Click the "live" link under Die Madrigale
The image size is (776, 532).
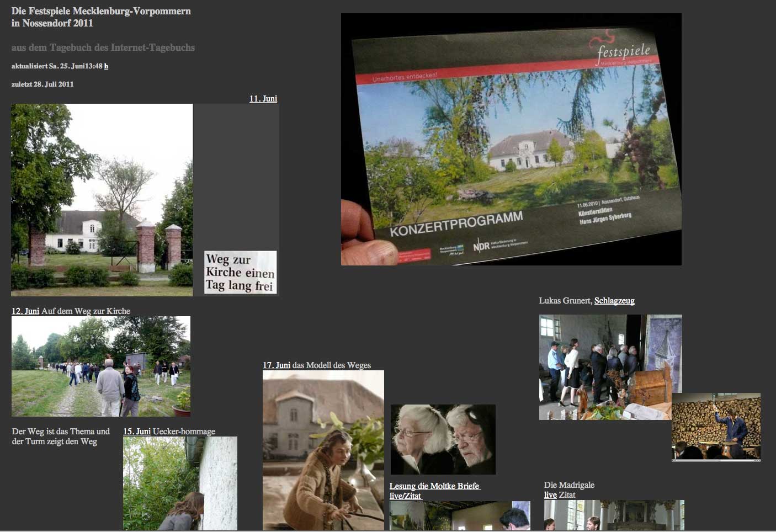pos(550,495)
